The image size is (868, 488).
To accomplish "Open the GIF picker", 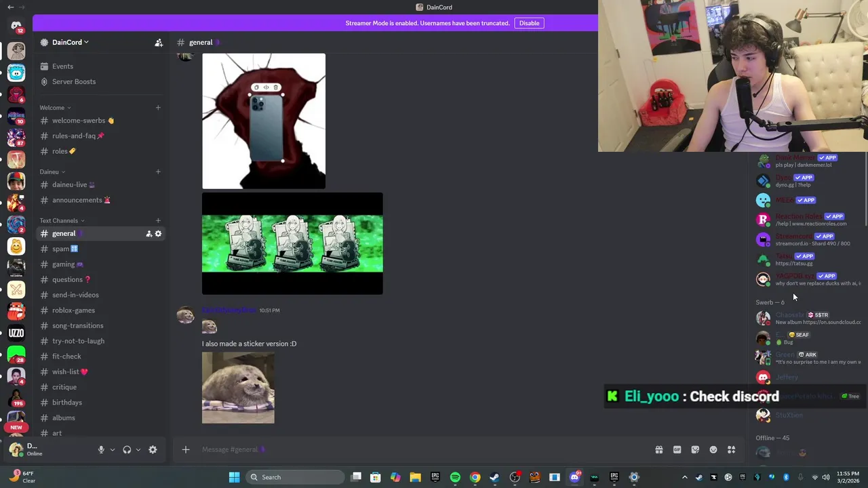I will click(x=677, y=449).
